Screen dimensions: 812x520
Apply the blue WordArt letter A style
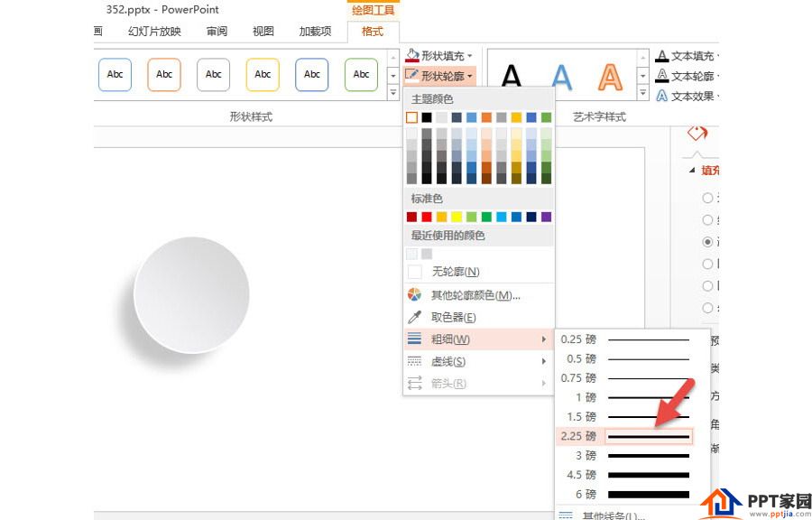pyautogui.click(x=561, y=76)
